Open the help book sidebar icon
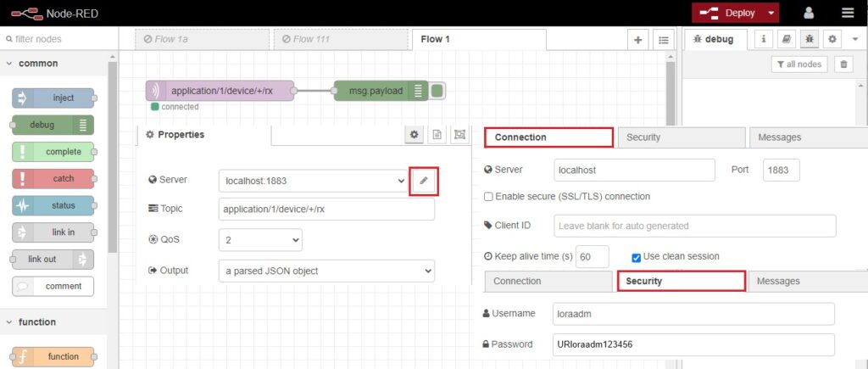This screenshot has width=868, height=369. coord(786,39)
